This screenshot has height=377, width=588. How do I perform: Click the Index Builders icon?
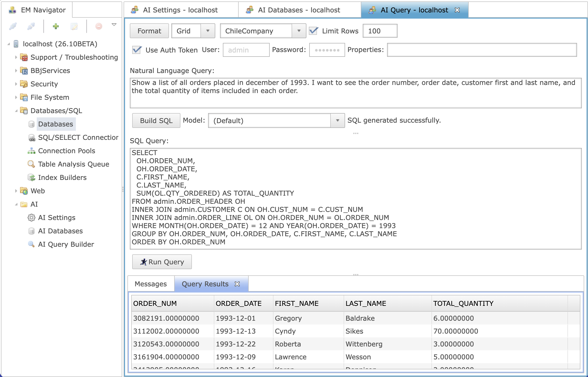(x=31, y=178)
